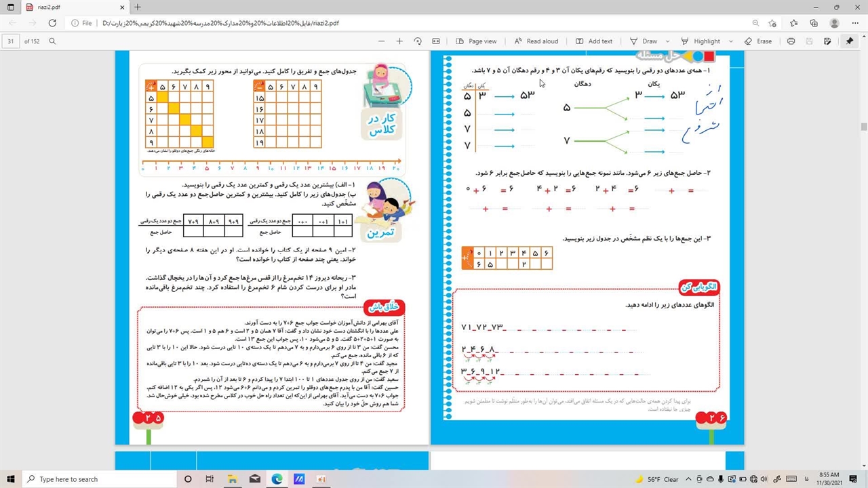Open the PDF search magnifier
The width and height of the screenshot is (868, 488).
52,41
